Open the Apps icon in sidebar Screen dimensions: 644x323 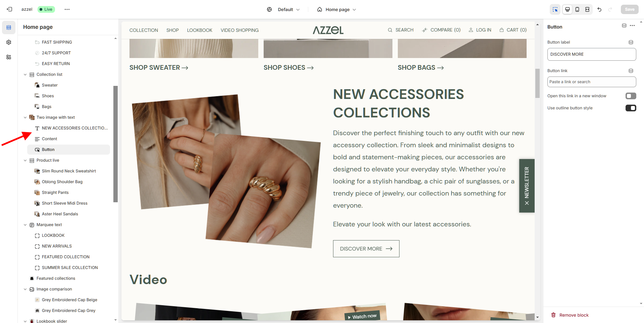click(x=9, y=57)
